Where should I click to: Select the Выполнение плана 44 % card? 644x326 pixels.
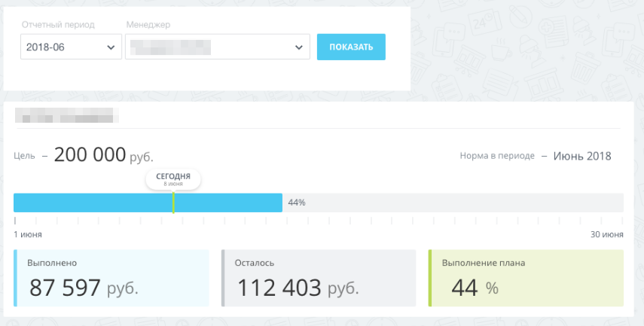(x=526, y=278)
